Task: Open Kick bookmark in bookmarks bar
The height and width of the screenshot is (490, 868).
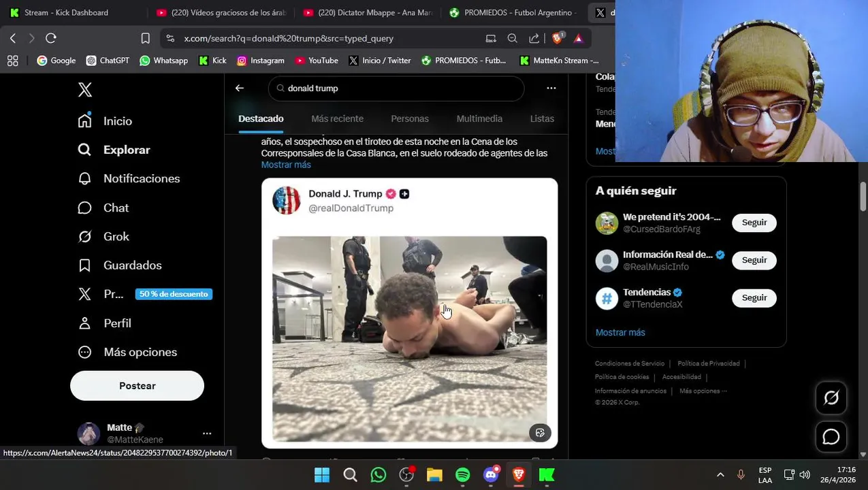Action: [212, 61]
